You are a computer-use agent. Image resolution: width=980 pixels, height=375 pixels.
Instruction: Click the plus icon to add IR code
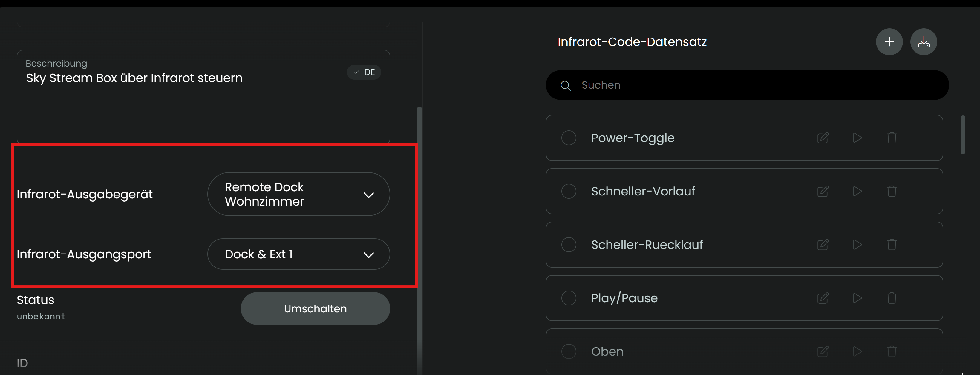(x=889, y=42)
